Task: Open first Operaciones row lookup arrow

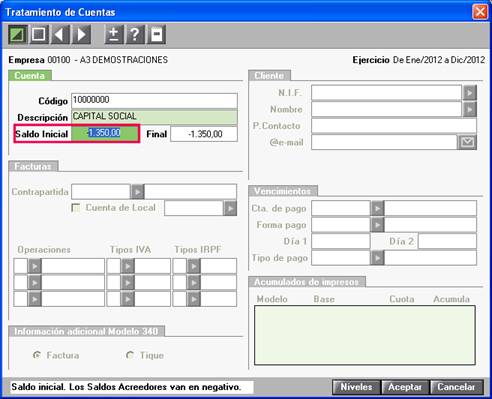Action: click(x=35, y=266)
